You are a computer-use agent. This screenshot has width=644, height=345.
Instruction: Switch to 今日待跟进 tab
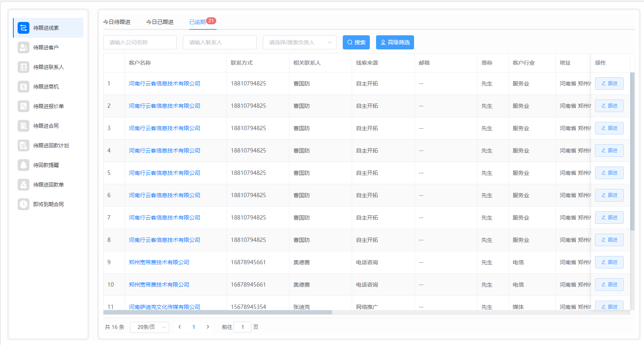[x=117, y=22]
